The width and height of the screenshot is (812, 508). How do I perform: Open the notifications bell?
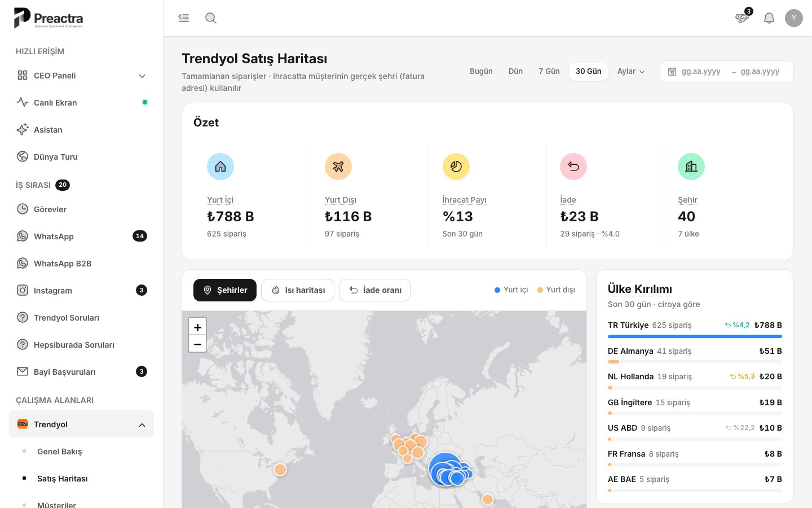coord(769,18)
